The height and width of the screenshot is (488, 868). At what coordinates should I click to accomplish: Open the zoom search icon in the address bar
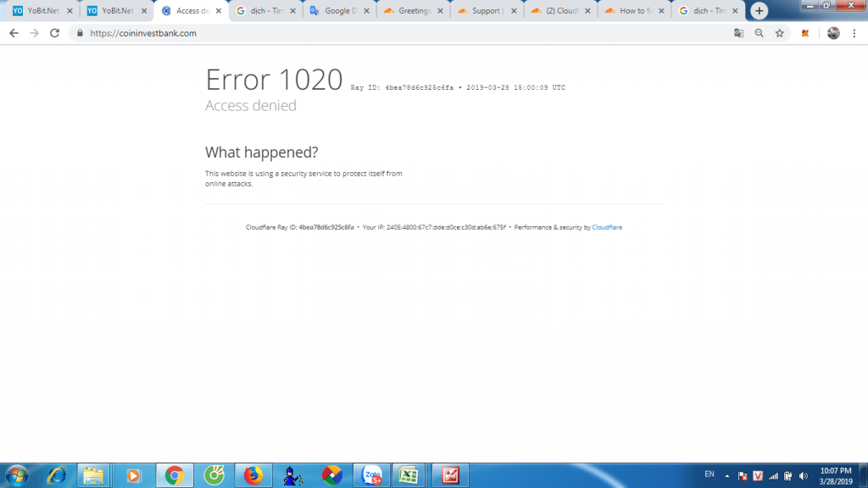[759, 33]
